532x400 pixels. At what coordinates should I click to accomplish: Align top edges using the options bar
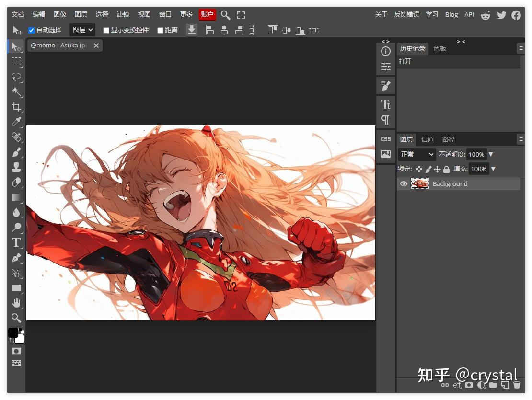point(272,30)
